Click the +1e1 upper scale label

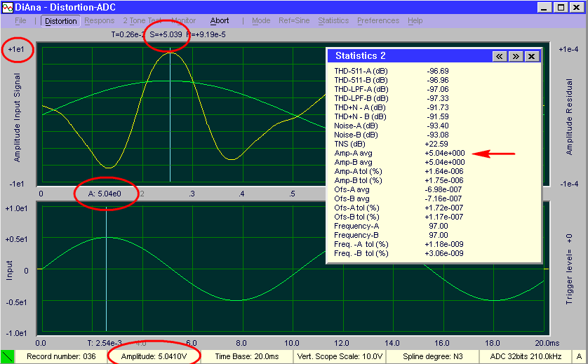(x=16, y=49)
